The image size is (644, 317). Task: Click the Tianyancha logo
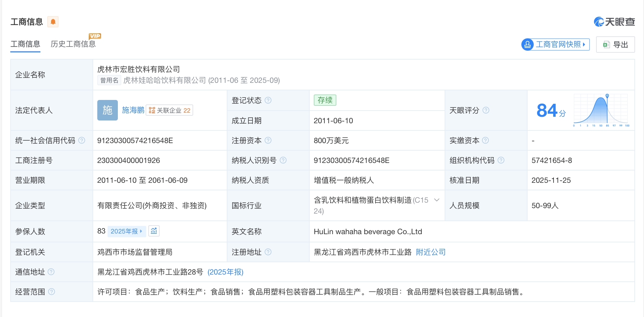click(x=614, y=22)
